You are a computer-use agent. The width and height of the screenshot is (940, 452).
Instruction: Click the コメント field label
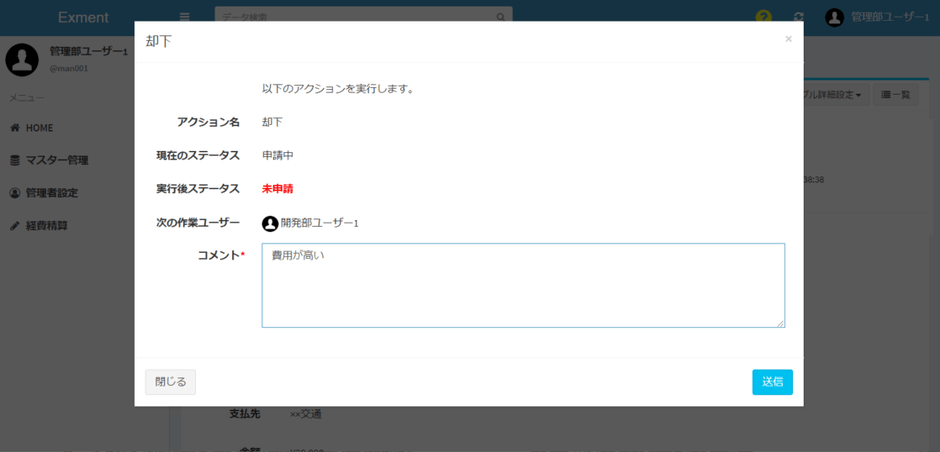coord(219,255)
